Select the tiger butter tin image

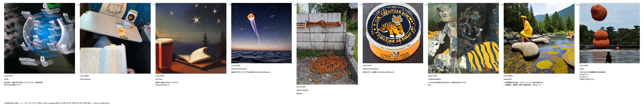coord(393,33)
